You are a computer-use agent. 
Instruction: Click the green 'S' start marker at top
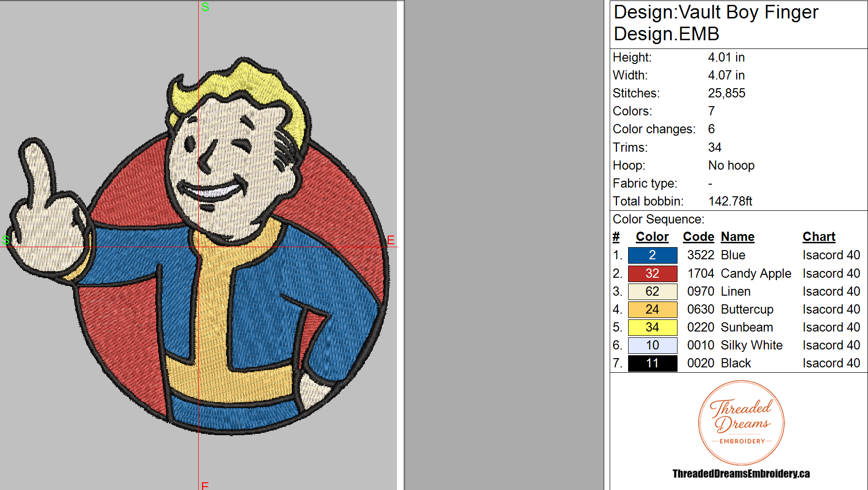click(205, 7)
